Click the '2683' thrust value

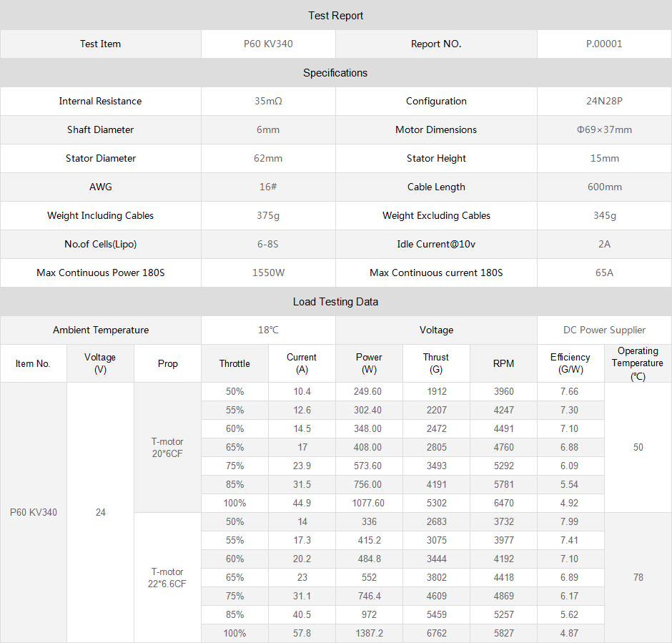pyautogui.click(x=437, y=521)
